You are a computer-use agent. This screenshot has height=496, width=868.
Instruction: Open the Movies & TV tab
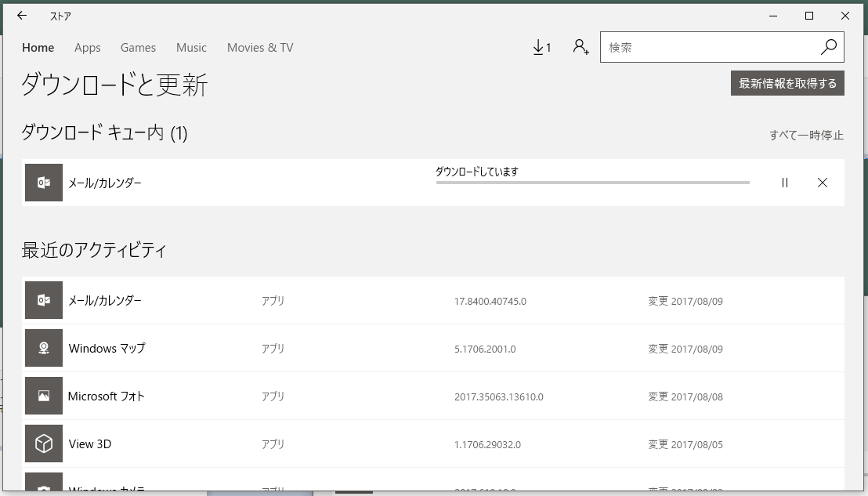260,48
